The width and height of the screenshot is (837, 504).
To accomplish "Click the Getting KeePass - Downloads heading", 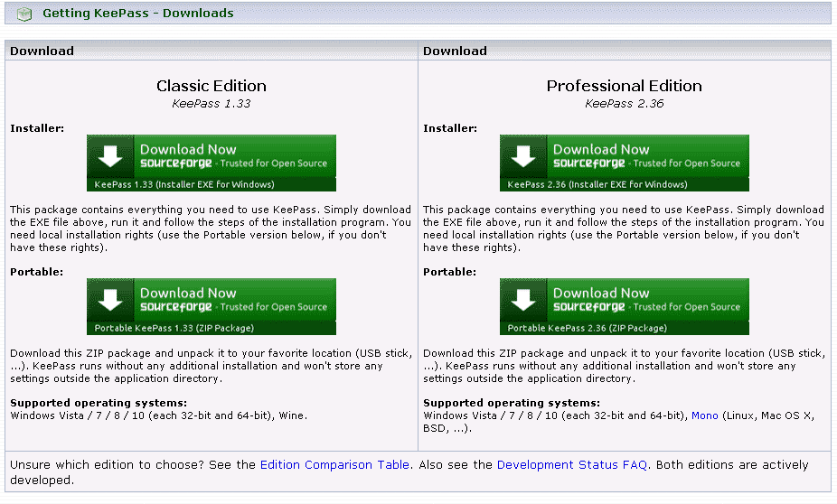I will [137, 13].
